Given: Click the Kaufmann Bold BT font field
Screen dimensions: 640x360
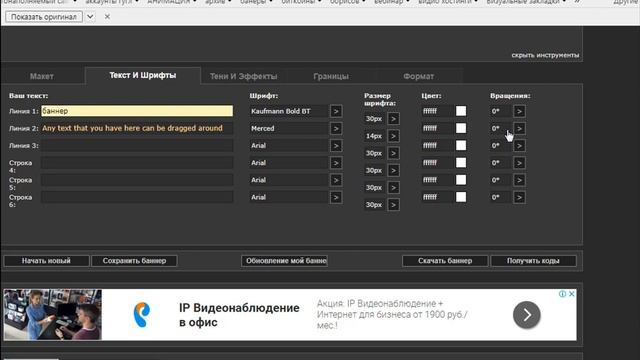Looking at the screenshot, I should (289, 111).
